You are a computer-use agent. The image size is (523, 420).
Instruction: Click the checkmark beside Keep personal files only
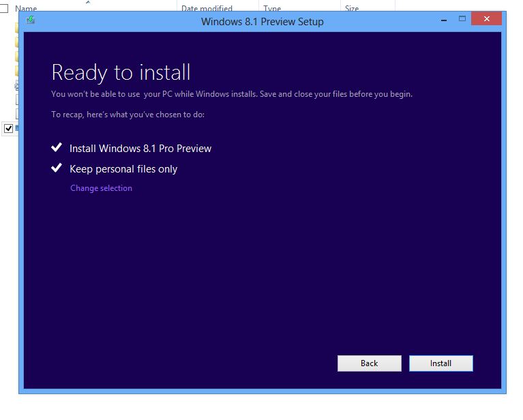pyautogui.click(x=57, y=168)
